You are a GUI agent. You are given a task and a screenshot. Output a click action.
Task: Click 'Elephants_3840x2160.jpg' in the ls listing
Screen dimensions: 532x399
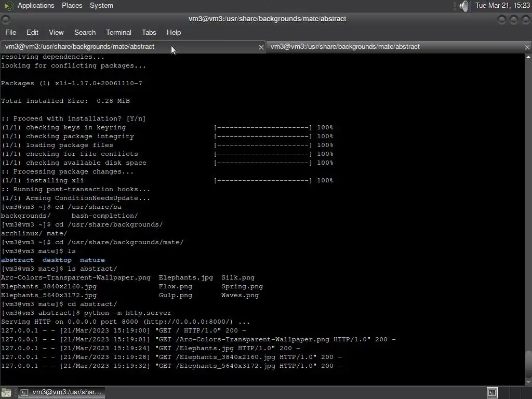click(x=49, y=286)
